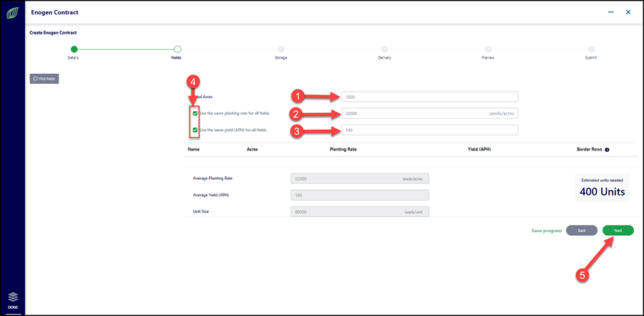644x316 pixels.
Task: Click the Save progress link
Action: [x=547, y=231]
